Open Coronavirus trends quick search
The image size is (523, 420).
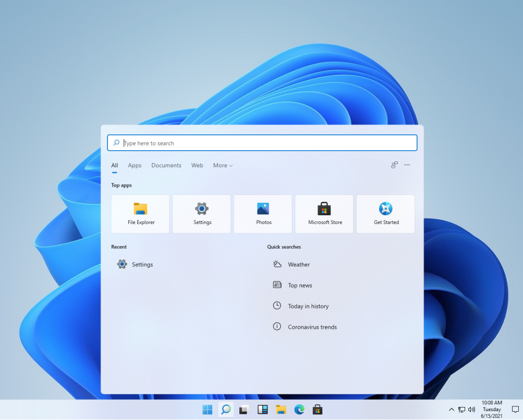click(x=305, y=327)
